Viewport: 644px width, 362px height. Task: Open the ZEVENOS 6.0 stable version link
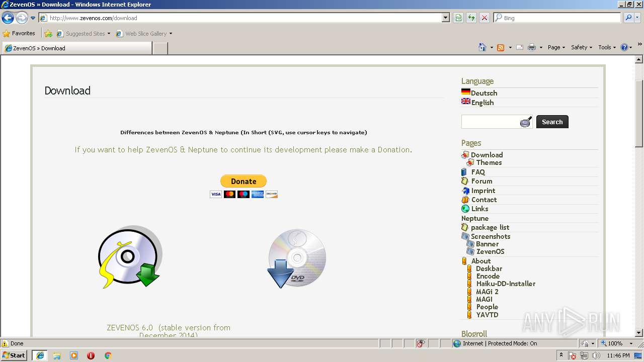pyautogui.click(x=169, y=331)
